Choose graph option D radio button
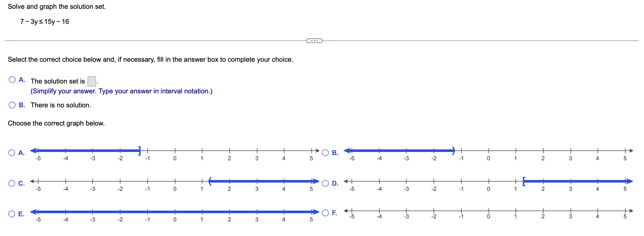 tap(325, 183)
